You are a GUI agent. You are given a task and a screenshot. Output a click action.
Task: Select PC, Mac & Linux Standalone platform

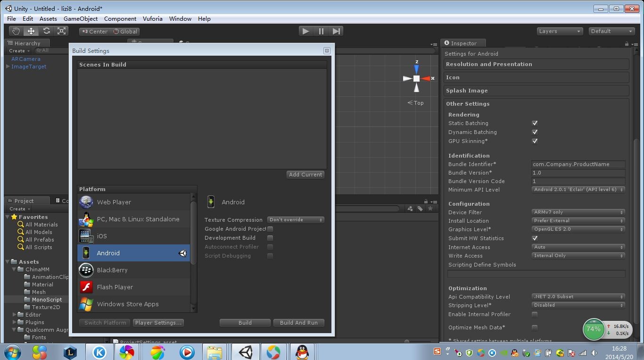point(134,219)
